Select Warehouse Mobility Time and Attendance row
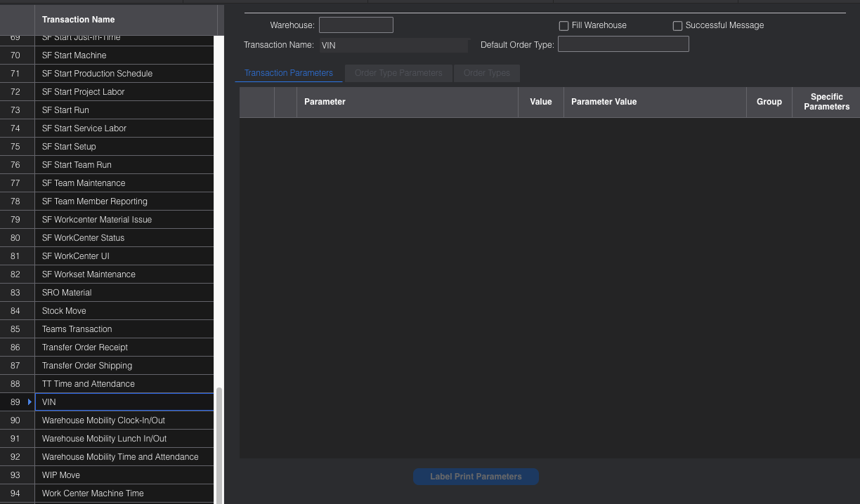Viewport: 860px width, 504px height. point(124,457)
